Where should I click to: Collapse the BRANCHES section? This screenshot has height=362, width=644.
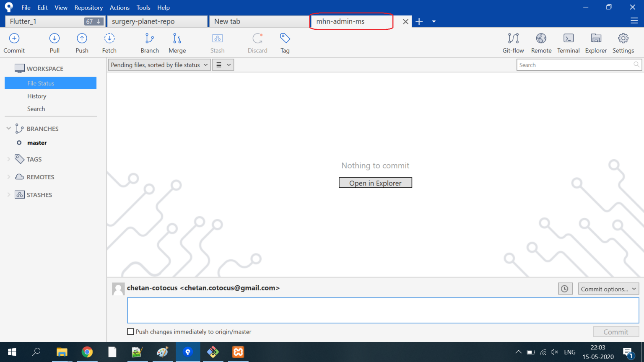pos(9,128)
